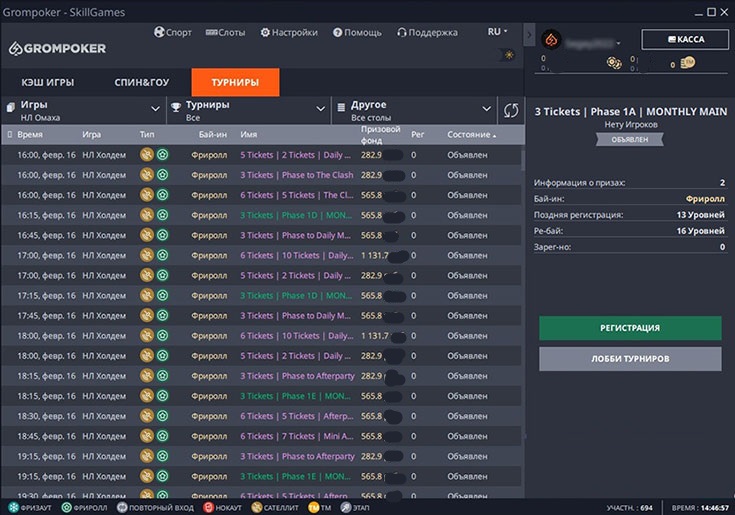Click satellite icon in 17:45 row
Viewport: 735px width, 515px height.
147,316
